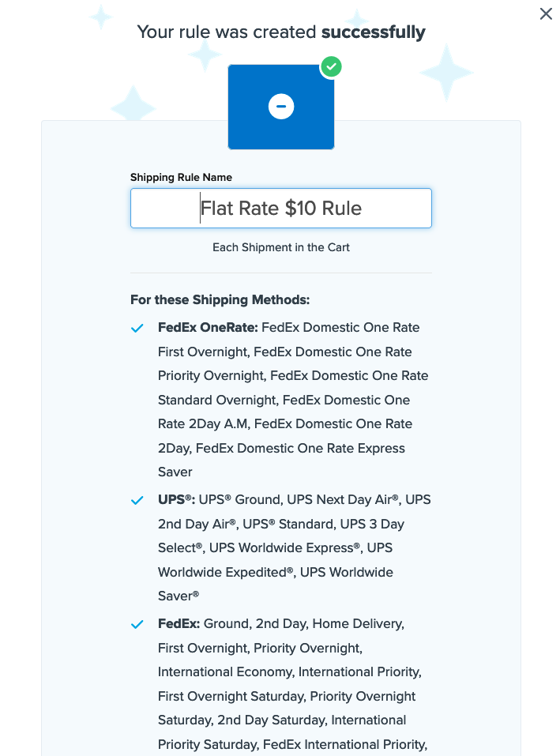Click inside the Shipping Rule Name field
This screenshot has width=560, height=756.
[x=281, y=208]
